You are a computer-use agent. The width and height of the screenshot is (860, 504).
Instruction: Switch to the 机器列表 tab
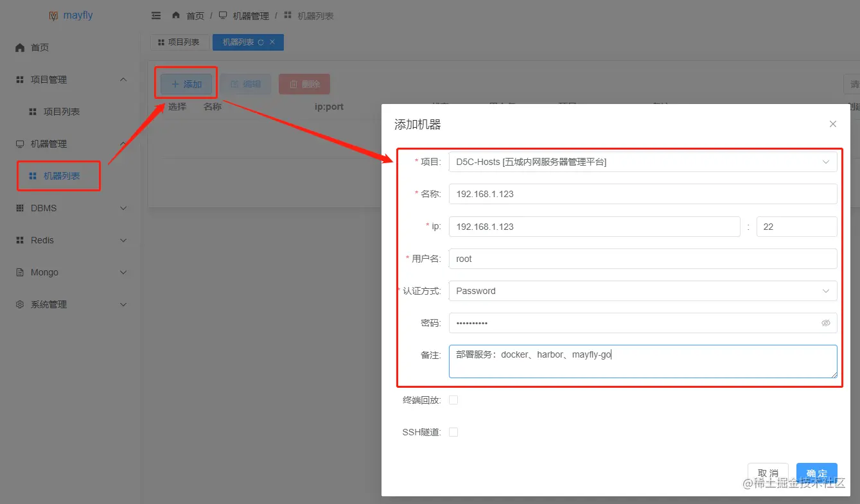pyautogui.click(x=248, y=42)
